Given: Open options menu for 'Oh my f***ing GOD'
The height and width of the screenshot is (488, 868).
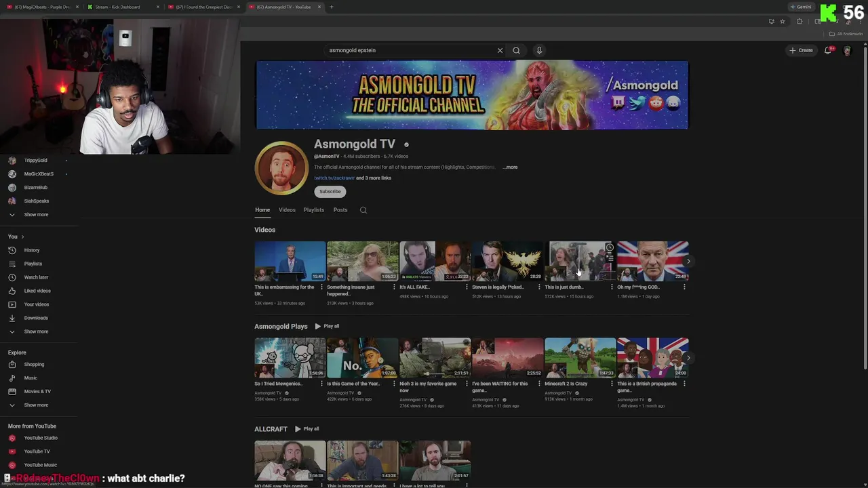Looking at the screenshot, I should pos(684,287).
